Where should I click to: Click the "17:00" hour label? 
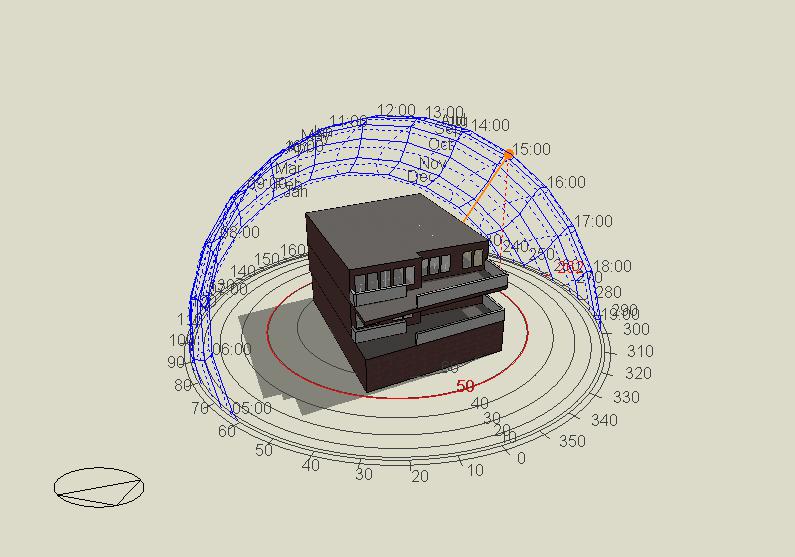click(x=593, y=221)
